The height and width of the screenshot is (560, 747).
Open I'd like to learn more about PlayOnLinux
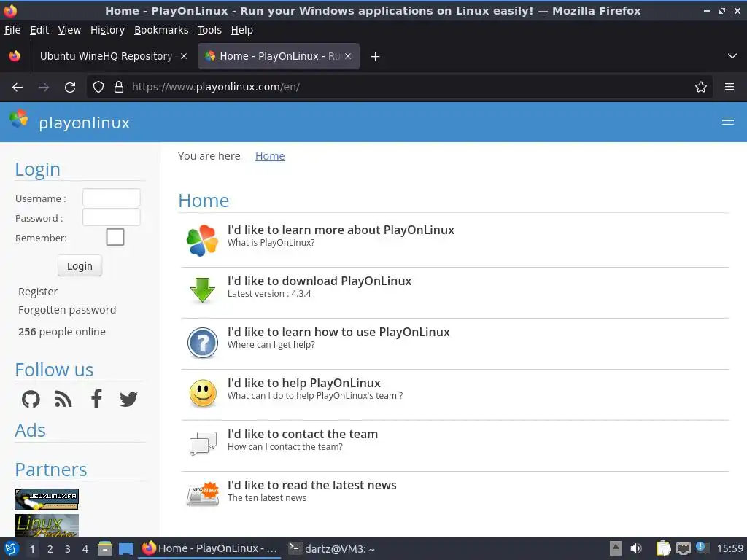point(341,230)
